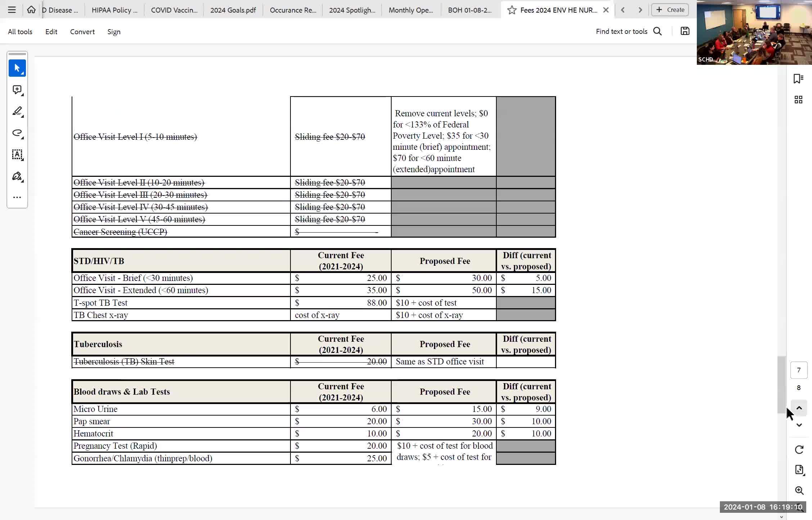
Task: Open the Convert menu
Action: [82, 32]
